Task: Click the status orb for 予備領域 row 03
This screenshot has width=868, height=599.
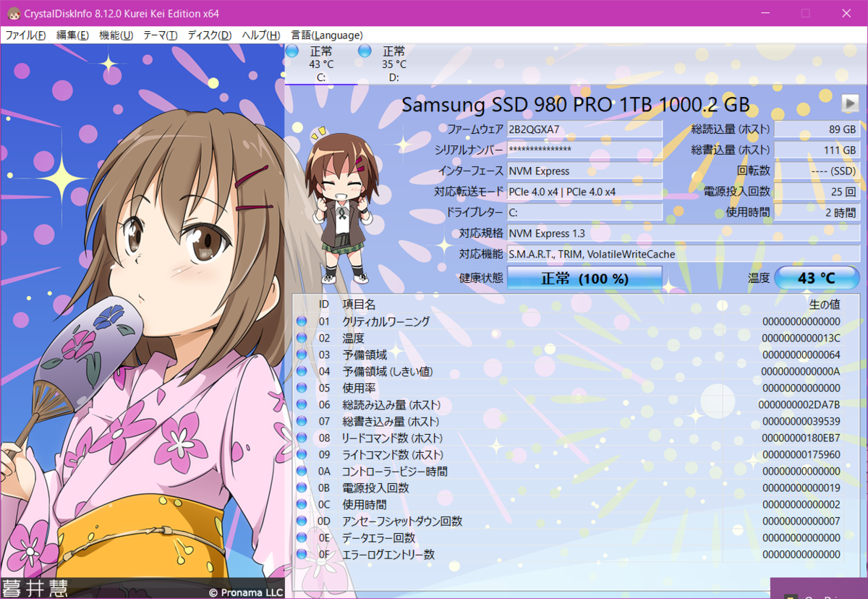Action: click(x=302, y=354)
